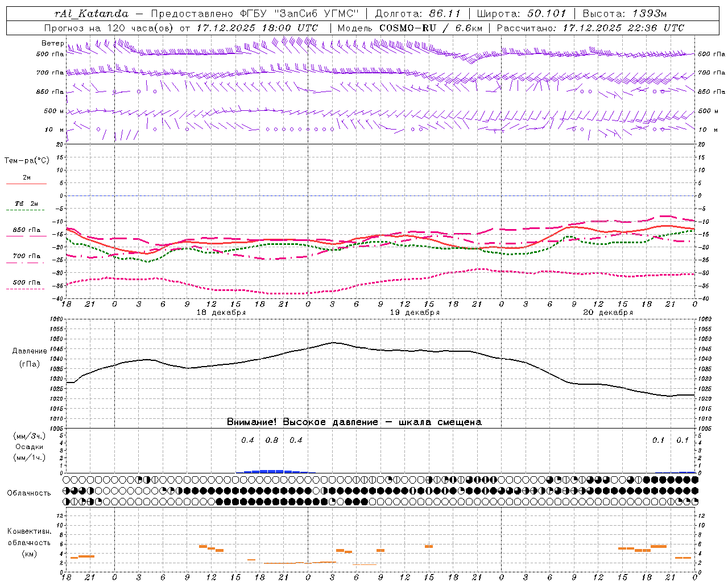Select the longitude value Долгота: 86.11
The image size is (728, 582).
click(418, 14)
